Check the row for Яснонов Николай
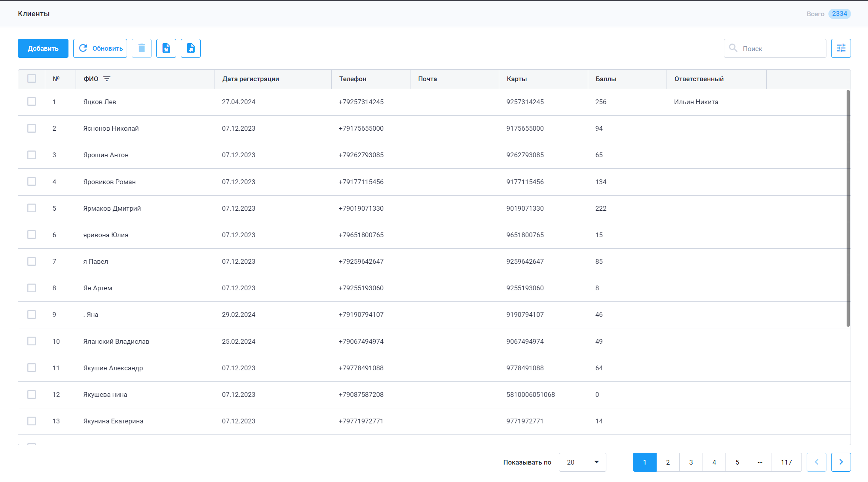 32,128
